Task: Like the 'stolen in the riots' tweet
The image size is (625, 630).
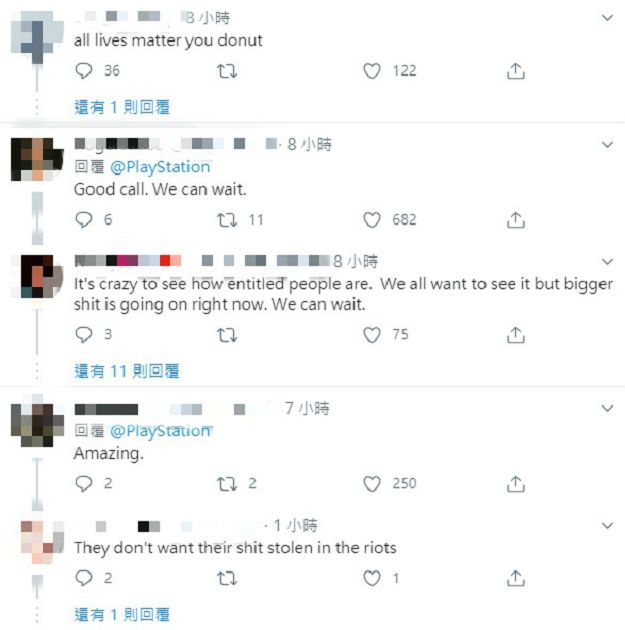Action: pos(372,578)
